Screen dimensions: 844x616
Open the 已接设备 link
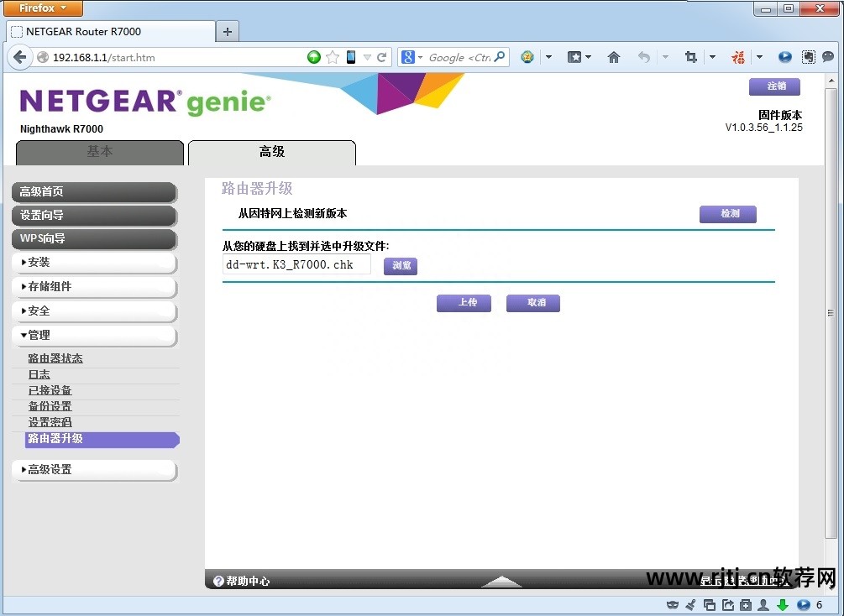pos(50,390)
